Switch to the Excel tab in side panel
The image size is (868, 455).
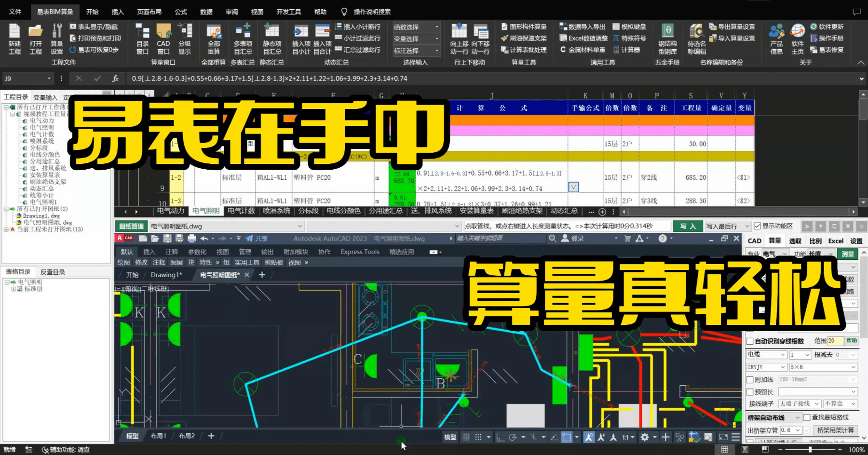[836, 241]
